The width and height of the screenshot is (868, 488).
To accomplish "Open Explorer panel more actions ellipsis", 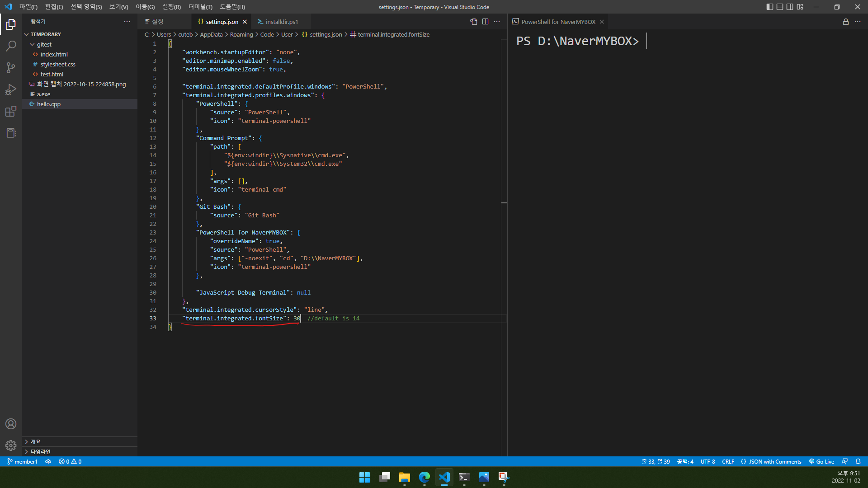I will click(127, 22).
